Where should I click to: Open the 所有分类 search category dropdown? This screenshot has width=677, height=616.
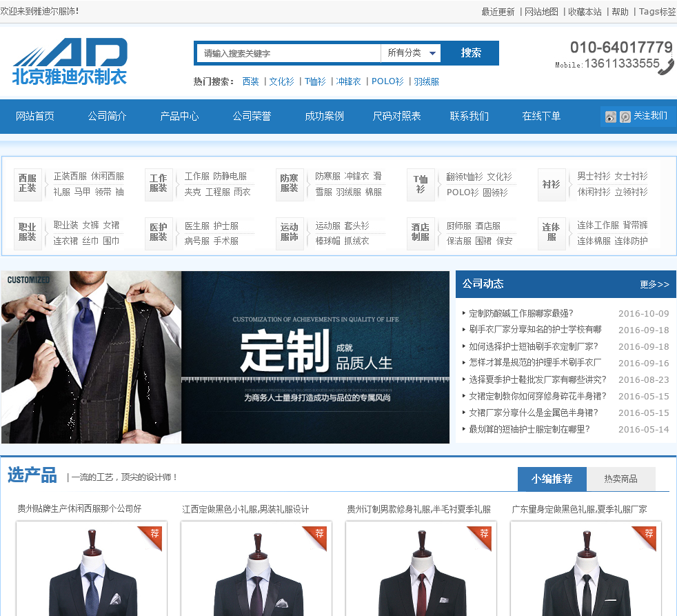point(411,53)
